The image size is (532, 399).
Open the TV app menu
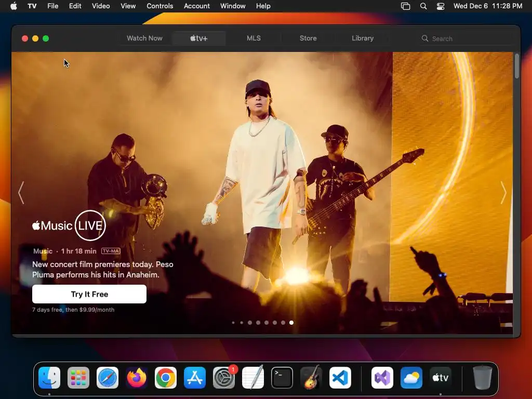32,6
